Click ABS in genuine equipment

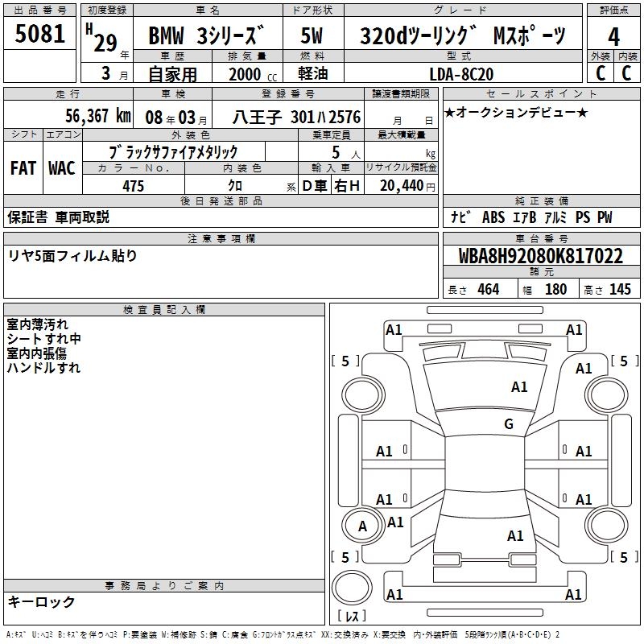493,217
